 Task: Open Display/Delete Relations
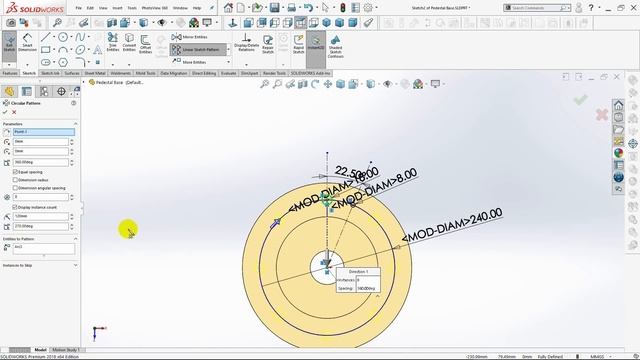pyautogui.click(x=246, y=43)
